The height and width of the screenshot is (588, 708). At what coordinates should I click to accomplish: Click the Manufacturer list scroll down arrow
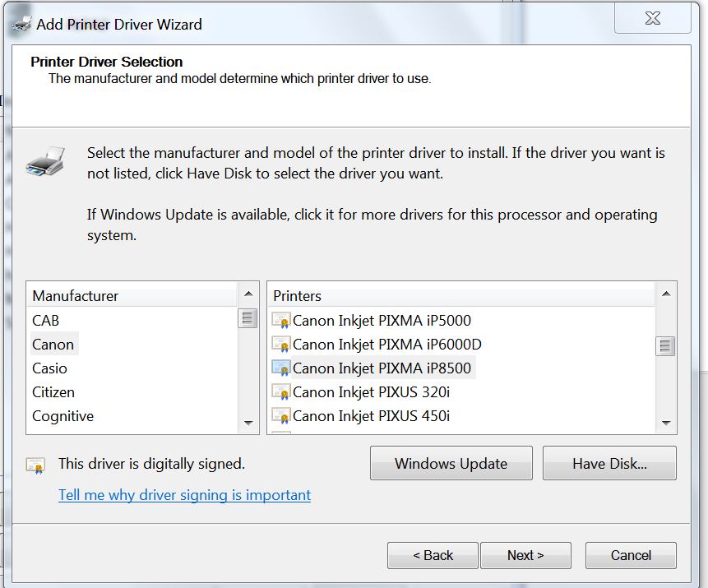click(248, 424)
